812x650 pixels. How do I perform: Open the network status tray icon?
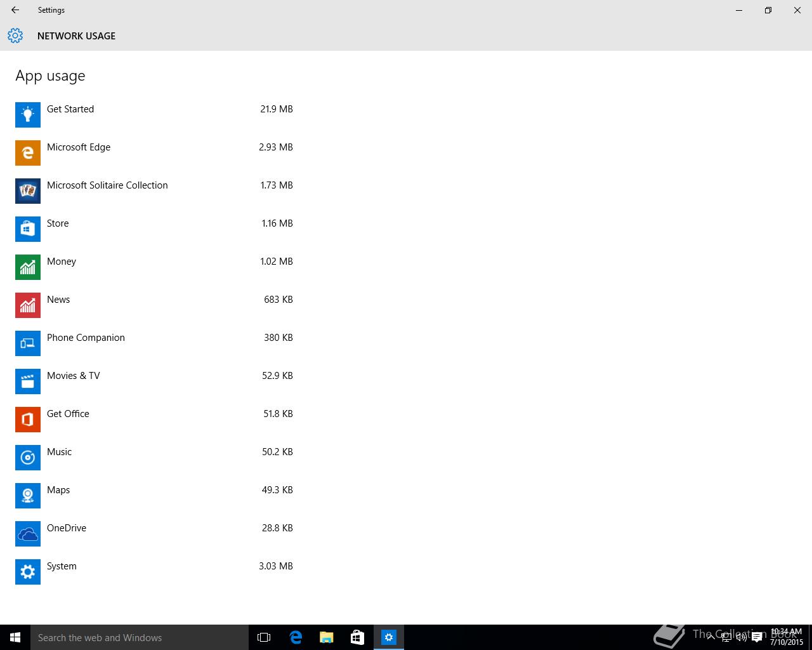(726, 637)
